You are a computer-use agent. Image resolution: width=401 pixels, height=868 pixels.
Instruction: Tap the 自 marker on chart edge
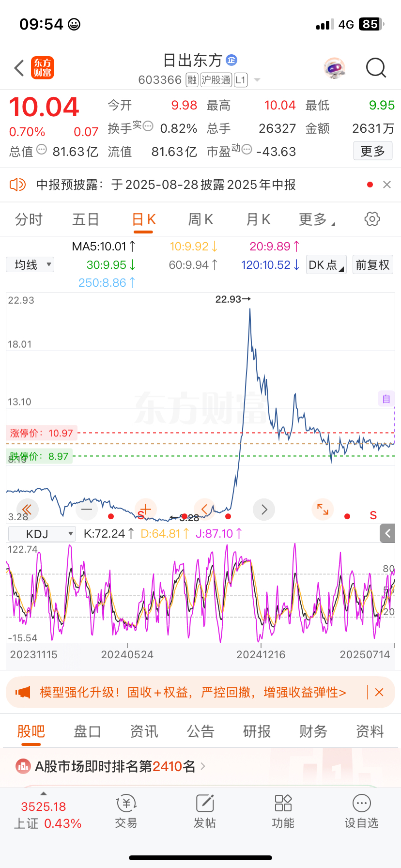pos(386,399)
